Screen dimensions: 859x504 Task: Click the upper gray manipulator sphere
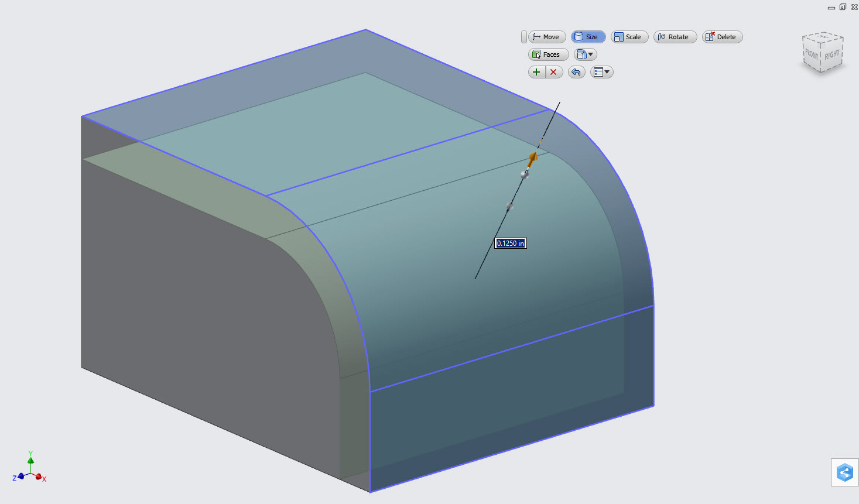click(525, 174)
